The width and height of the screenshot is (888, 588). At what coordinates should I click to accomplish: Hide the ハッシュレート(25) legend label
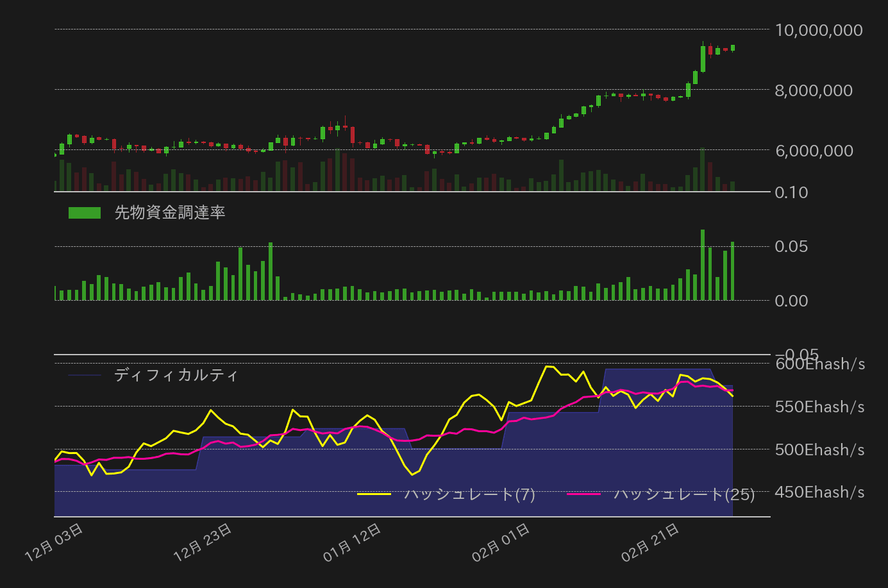tap(683, 494)
